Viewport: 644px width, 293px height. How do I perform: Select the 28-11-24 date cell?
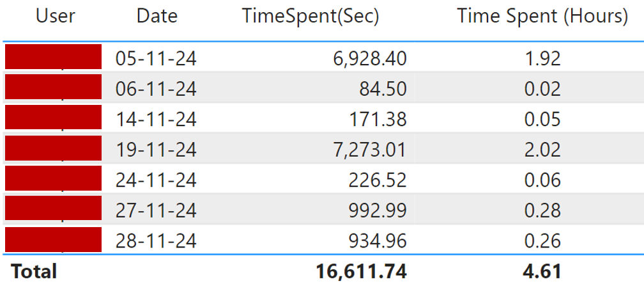pos(156,241)
